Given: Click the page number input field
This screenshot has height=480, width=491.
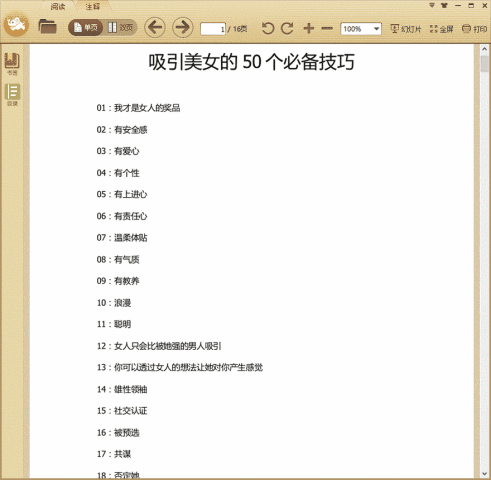Looking at the screenshot, I should [213, 29].
